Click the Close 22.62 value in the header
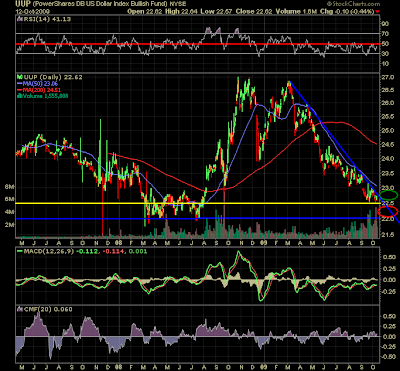This screenshot has height=371, width=400. point(254,11)
